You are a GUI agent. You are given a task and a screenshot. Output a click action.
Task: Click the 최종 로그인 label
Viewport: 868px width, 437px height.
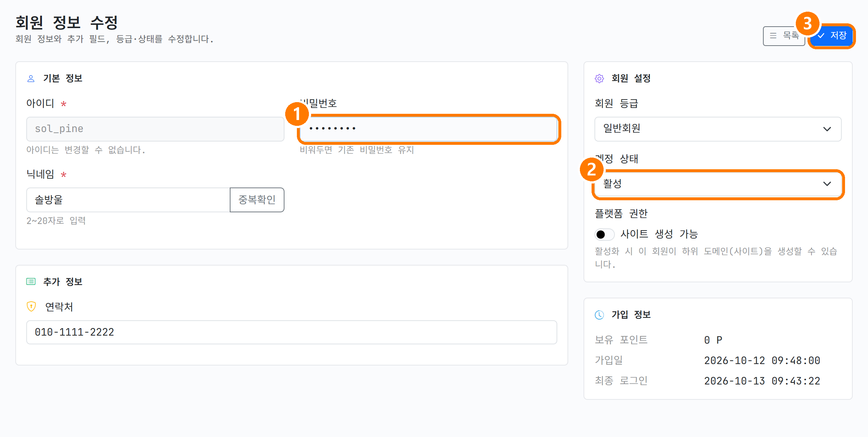[621, 381]
